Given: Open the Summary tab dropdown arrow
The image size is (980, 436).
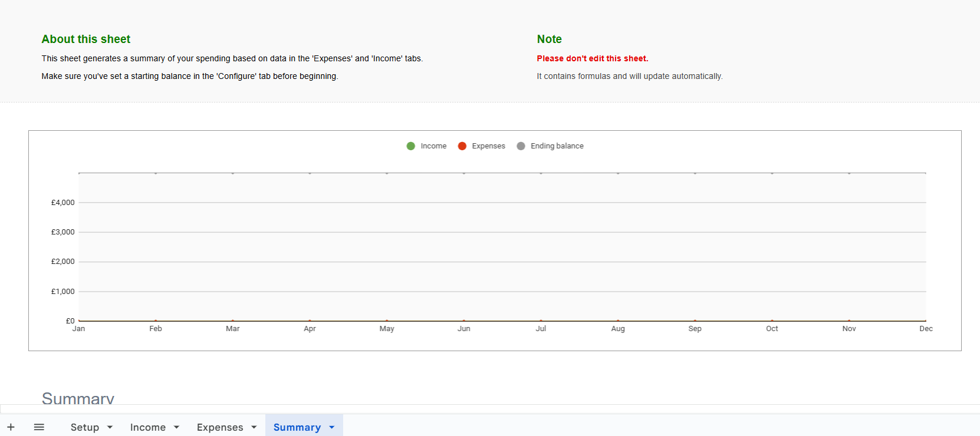Looking at the screenshot, I should tap(332, 427).
